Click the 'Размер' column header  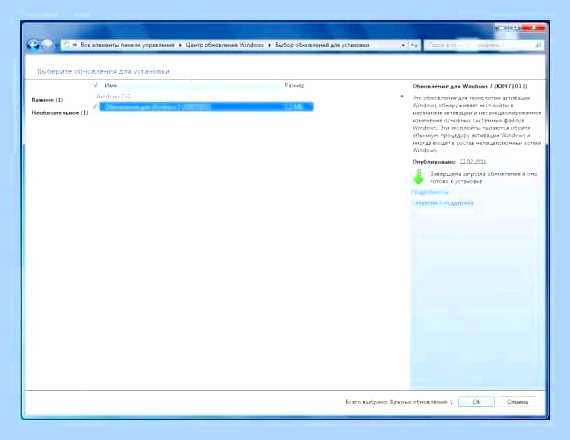294,85
